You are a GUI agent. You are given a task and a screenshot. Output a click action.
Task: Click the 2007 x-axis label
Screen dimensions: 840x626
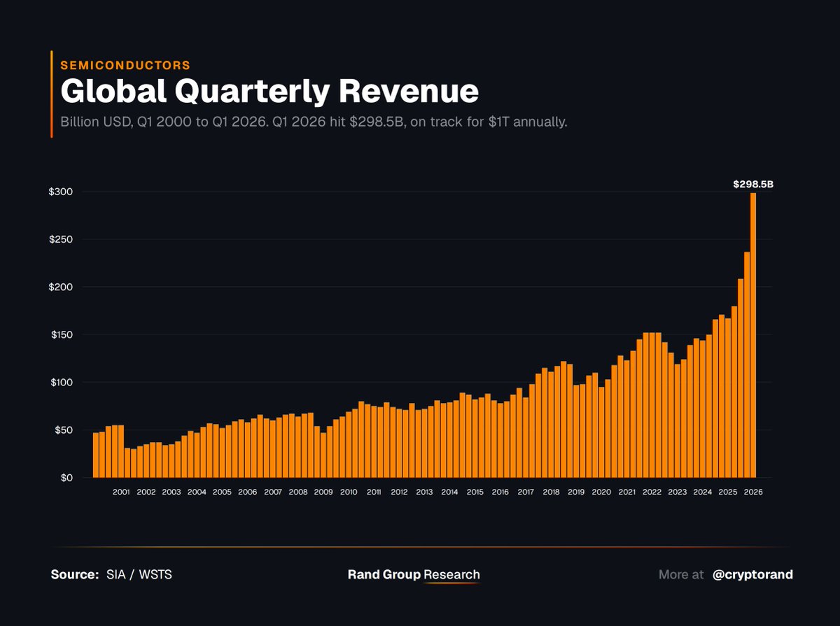click(273, 492)
